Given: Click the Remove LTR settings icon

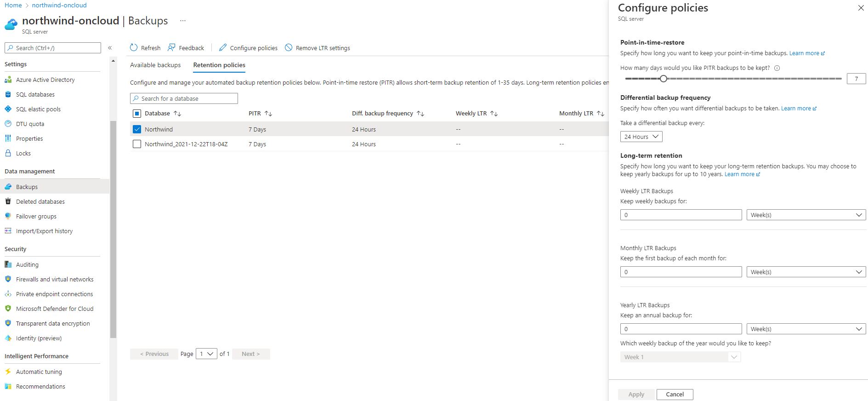Looking at the screenshot, I should click(289, 47).
